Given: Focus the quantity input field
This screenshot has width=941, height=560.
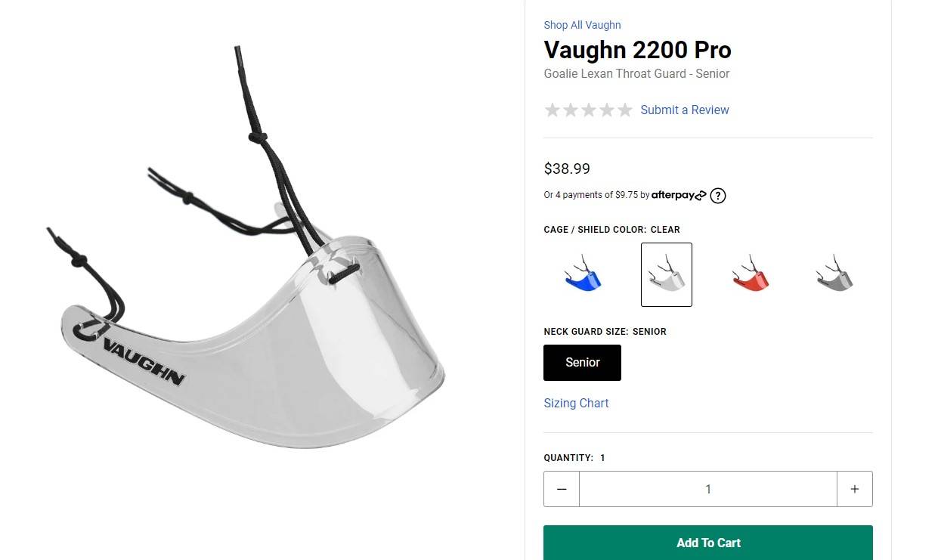Looking at the screenshot, I should coord(708,489).
